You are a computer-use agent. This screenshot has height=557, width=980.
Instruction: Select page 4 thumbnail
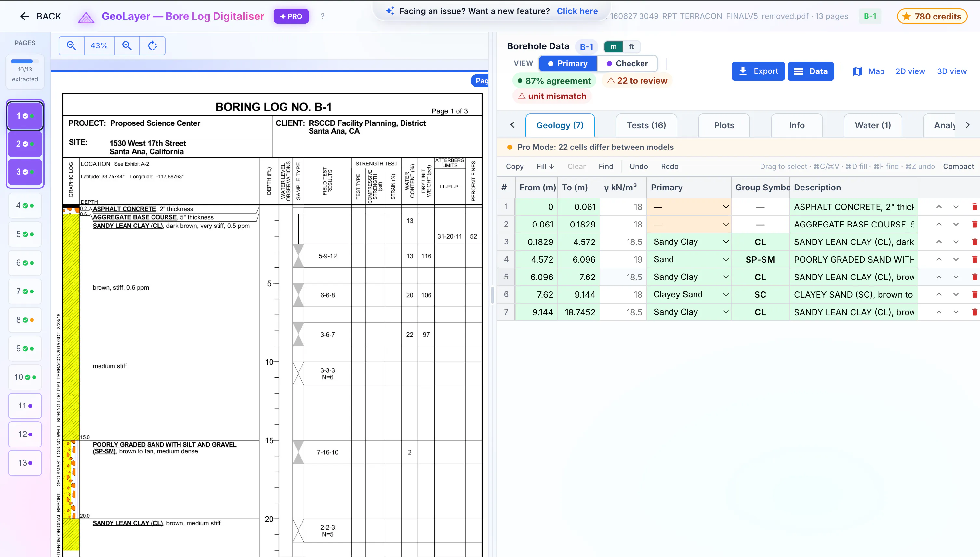coord(25,205)
